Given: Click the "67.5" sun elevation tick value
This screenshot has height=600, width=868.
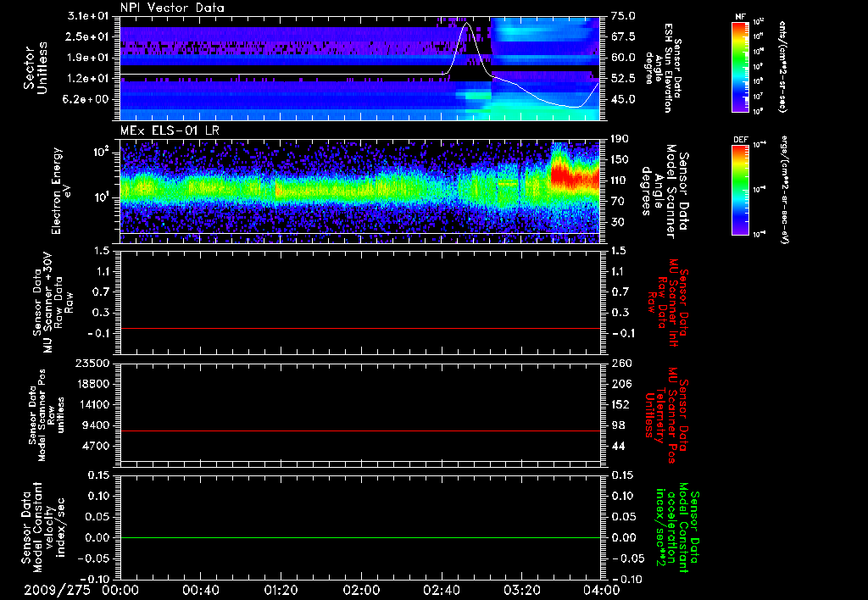Looking at the screenshot, I should click(623, 37).
